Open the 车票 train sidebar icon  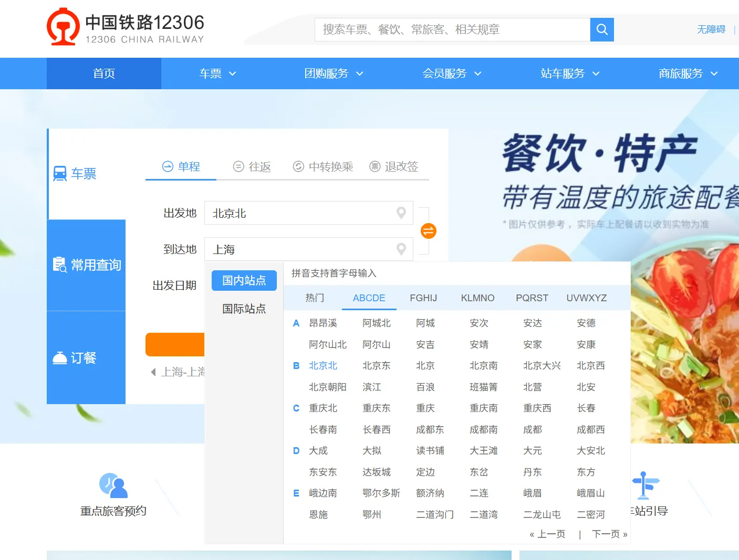(60, 174)
